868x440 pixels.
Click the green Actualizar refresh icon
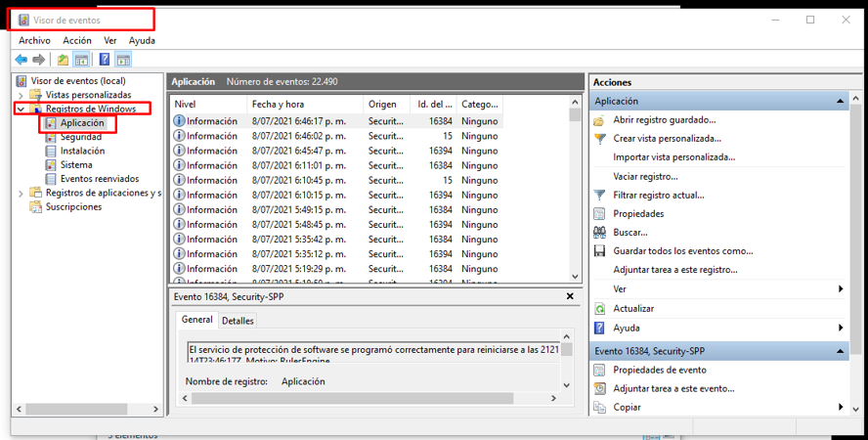click(x=600, y=309)
